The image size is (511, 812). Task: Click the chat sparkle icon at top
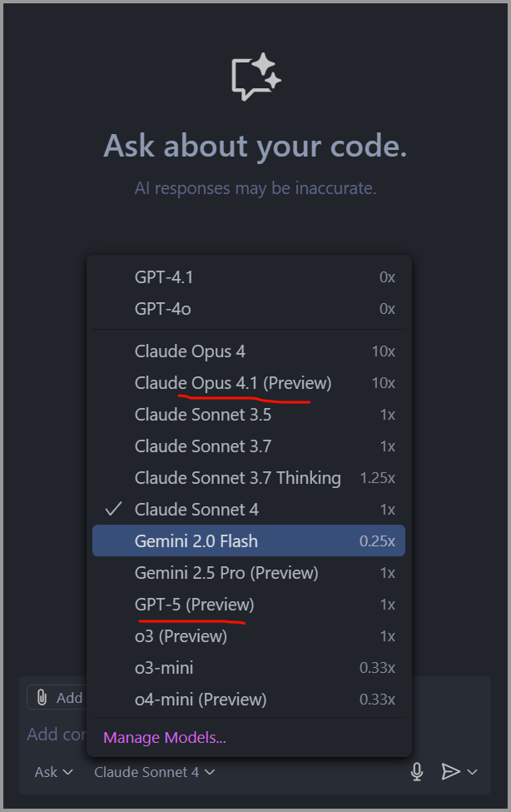point(255,77)
